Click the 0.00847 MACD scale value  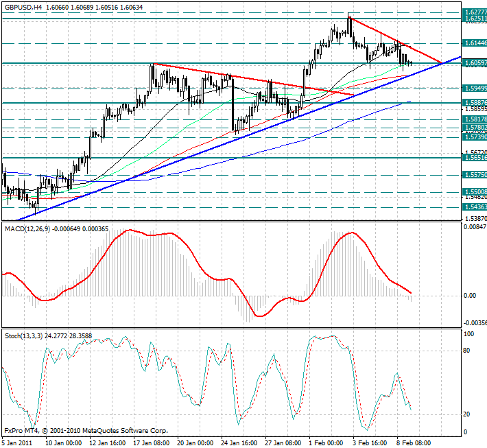(475, 227)
